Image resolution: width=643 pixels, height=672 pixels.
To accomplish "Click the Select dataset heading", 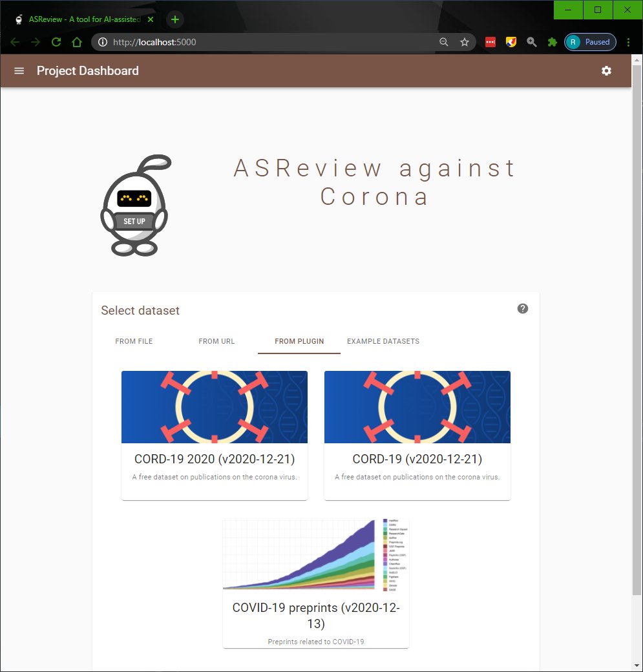I will coord(140,310).
